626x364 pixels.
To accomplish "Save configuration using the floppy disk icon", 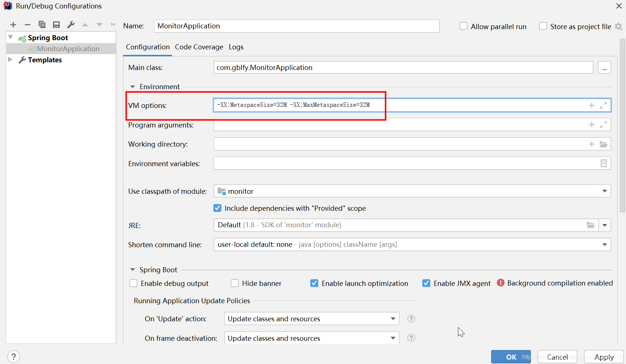I will tap(56, 25).
